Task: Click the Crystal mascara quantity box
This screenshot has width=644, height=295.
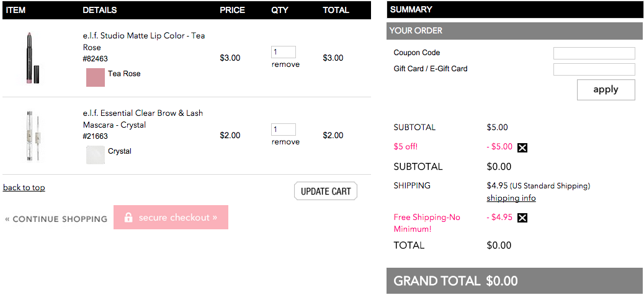Action: (x=284, y=130)
